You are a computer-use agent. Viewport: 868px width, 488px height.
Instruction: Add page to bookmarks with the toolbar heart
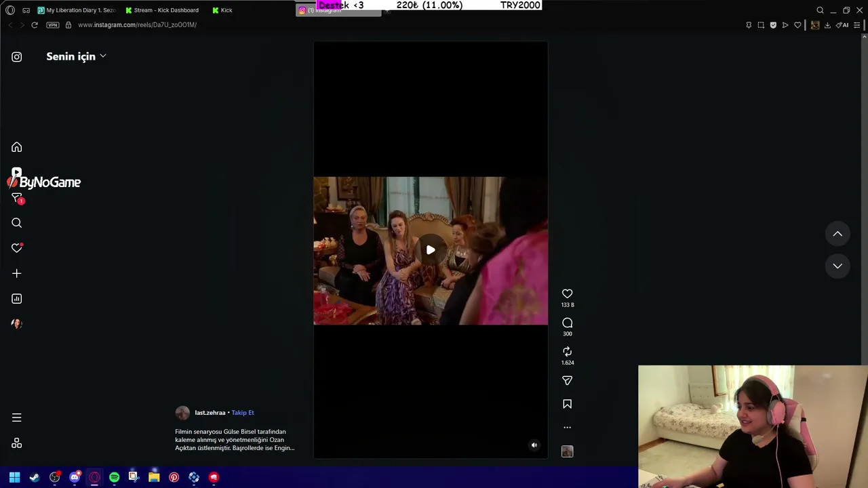797,25
